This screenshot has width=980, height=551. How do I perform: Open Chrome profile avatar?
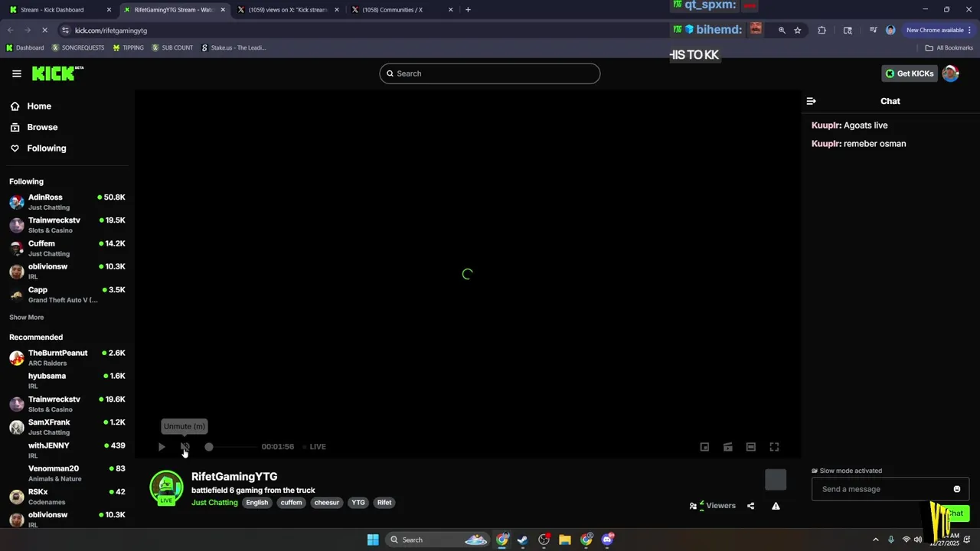pyautogui.click(x=890, y=30)
